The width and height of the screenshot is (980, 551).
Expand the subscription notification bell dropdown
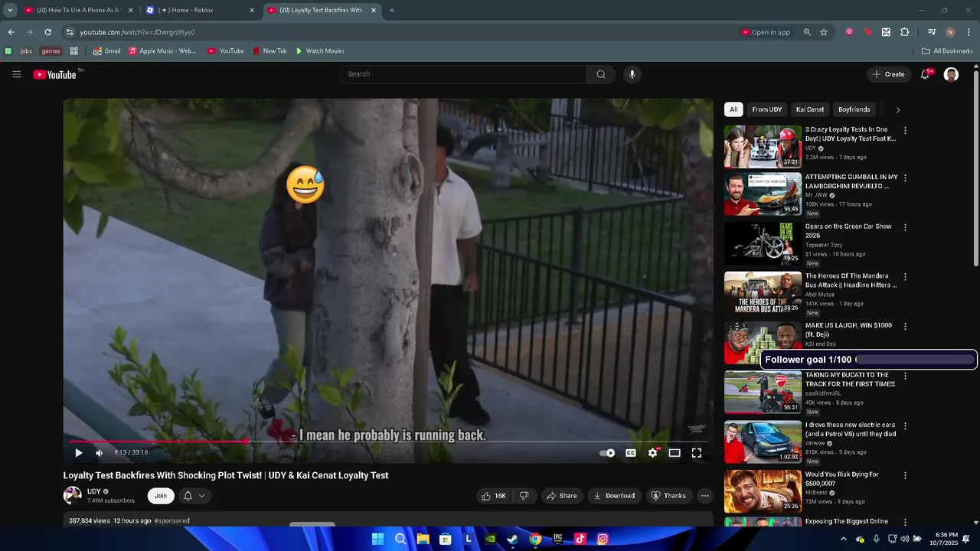click(194, 496)
